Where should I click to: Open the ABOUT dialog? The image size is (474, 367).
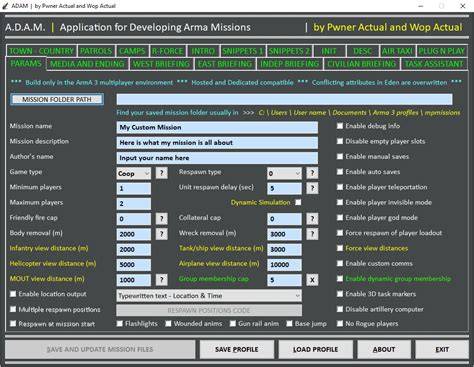(384, 349)
